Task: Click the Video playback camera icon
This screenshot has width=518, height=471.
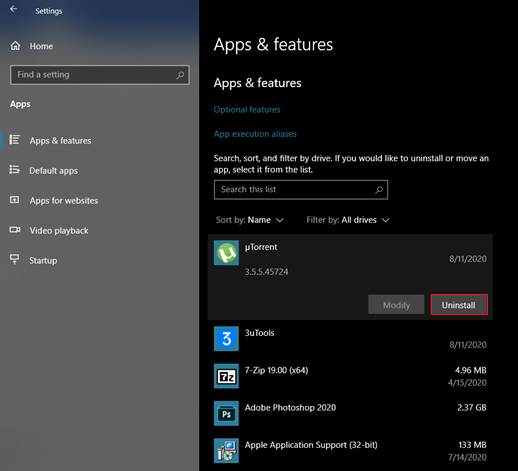Action: pyautogui.click(x=15, y=230)
